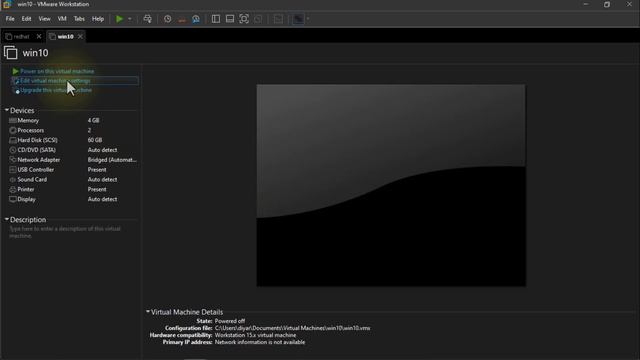Viewport: 640px width, 360px height.
Task: Open the VM menu
Action: coord(62,19)
